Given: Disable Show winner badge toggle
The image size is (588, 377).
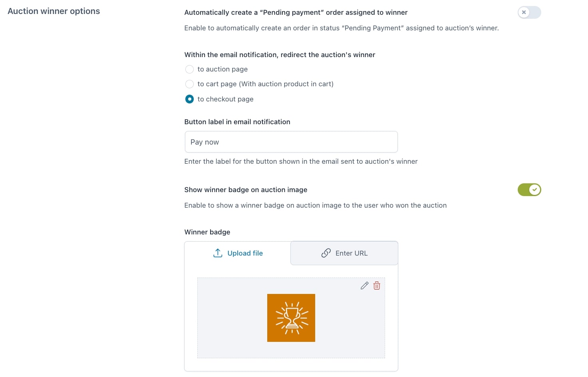Looking at the screenshot, I should 529,190.
